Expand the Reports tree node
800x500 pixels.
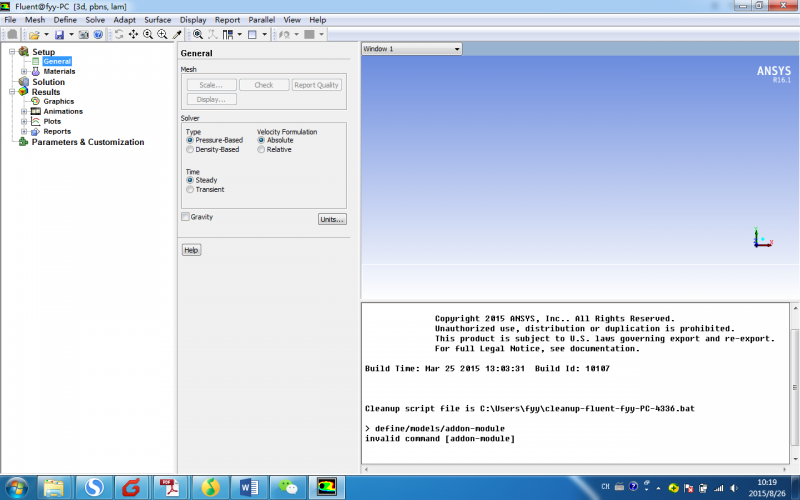click(x=23, y=132)
